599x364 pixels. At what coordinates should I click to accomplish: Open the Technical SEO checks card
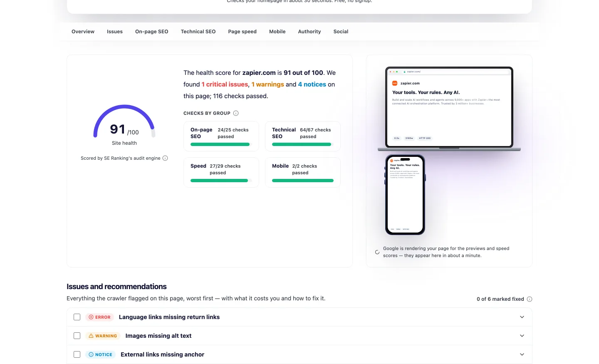tap(303, 136)
